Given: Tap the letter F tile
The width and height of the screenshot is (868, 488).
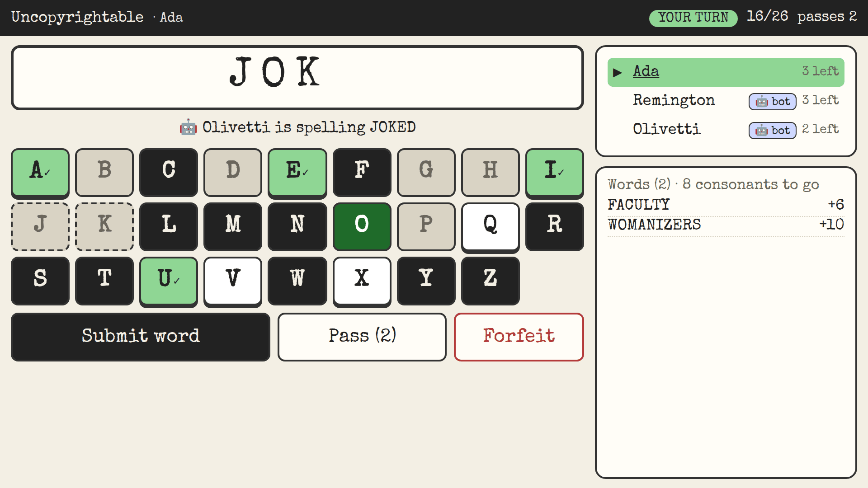Looking at the screenshot, I should tap(362, 173).
